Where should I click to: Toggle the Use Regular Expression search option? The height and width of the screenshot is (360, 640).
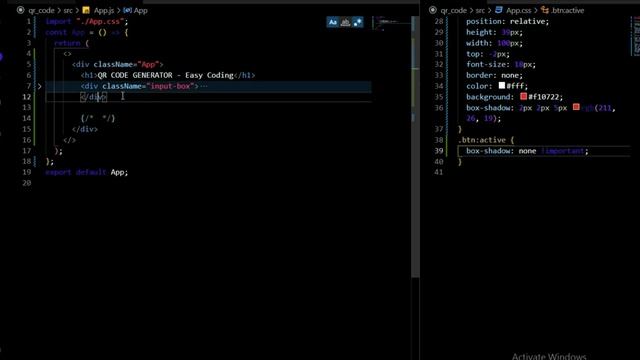coord(358,22)
